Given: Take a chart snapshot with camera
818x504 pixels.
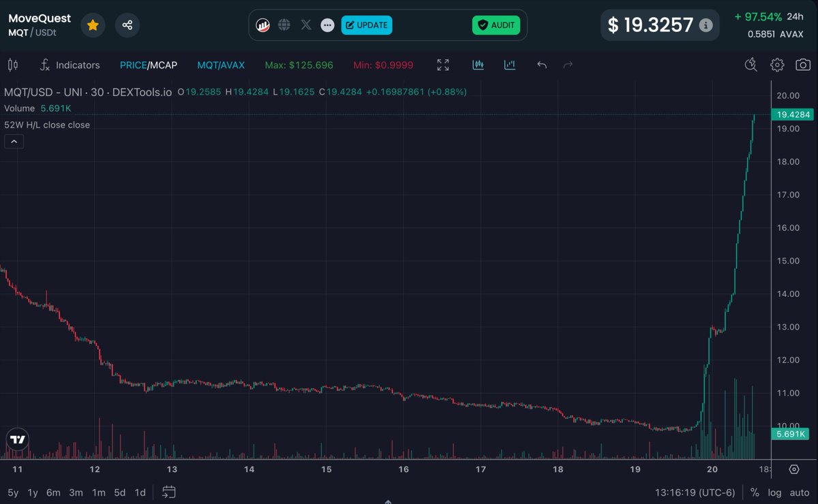Looking at the screenshot, I should 803,65.
